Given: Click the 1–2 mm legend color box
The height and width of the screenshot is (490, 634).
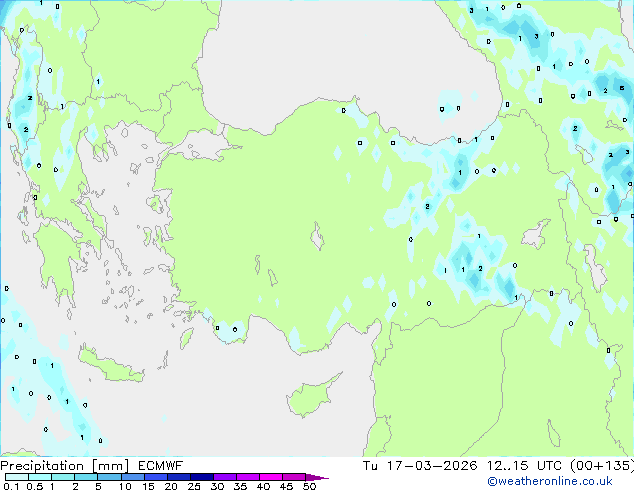Looking at the screenshot, I should coord(63,477).
